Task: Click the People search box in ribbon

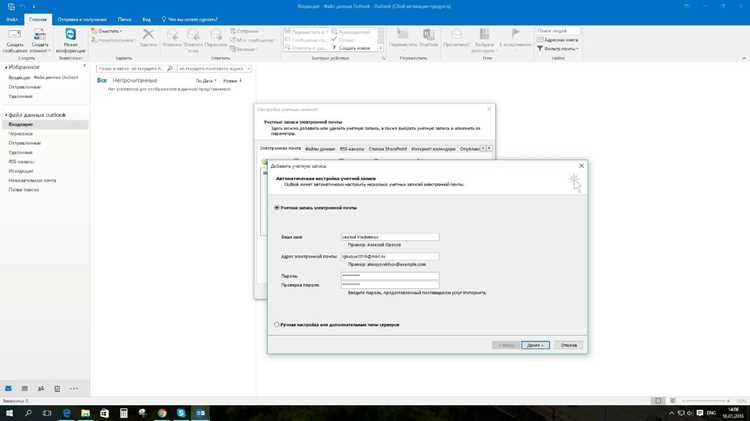Action: tap(558, 31)
